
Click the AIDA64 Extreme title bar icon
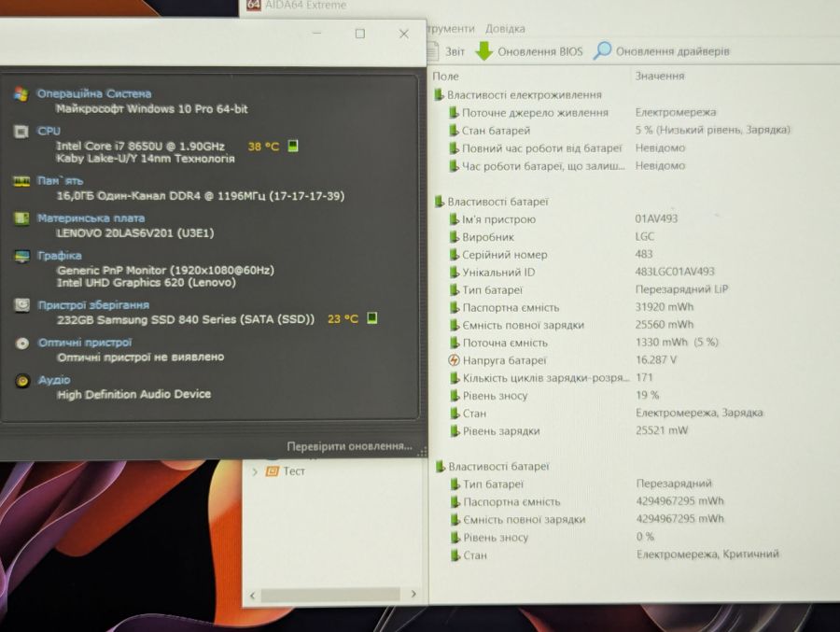tap(253, 5)
